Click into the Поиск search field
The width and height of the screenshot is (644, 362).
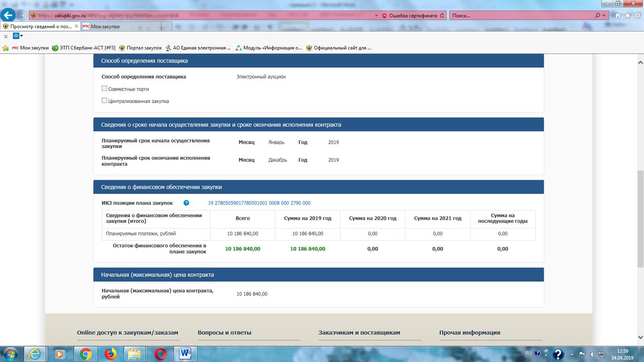[x=519, y=16]
